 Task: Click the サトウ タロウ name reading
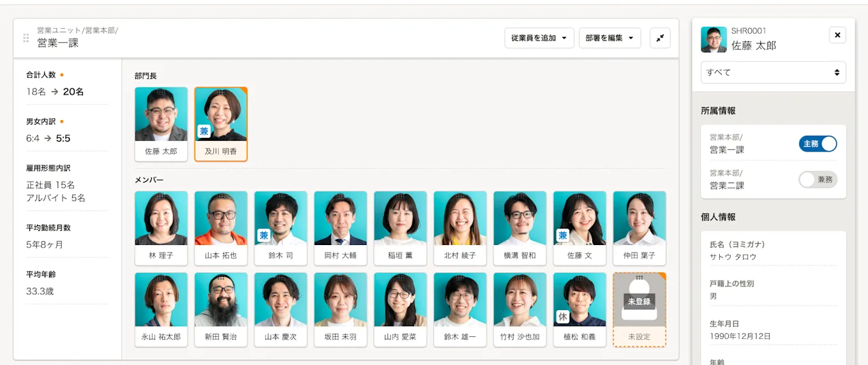pyautogui.click(x=733, y=257)
